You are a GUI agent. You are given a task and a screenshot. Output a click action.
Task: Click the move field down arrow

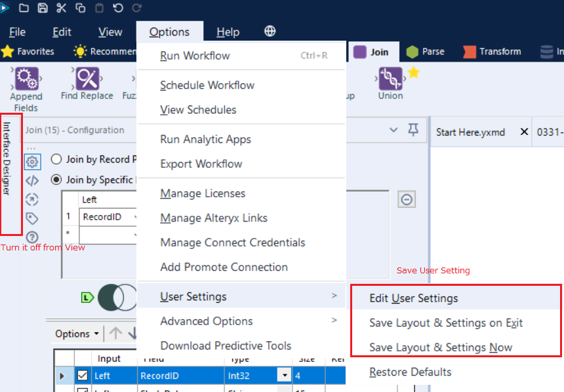click(132, 333)
